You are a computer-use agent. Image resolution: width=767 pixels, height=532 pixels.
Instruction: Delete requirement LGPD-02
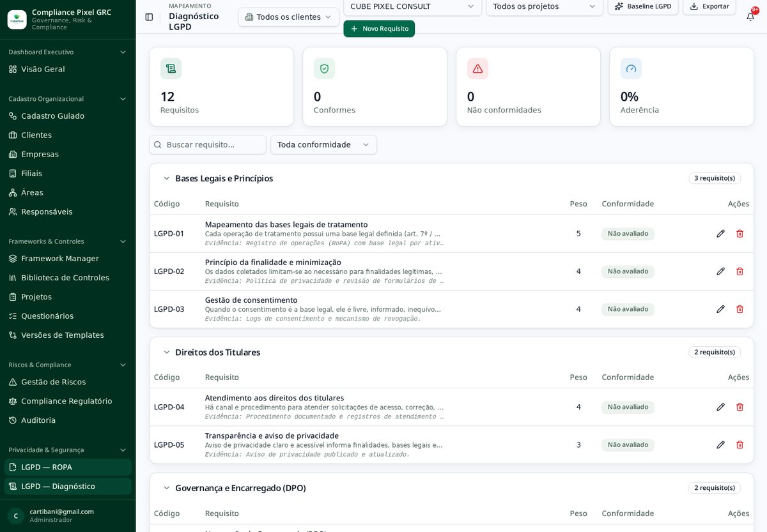point(740,271)
